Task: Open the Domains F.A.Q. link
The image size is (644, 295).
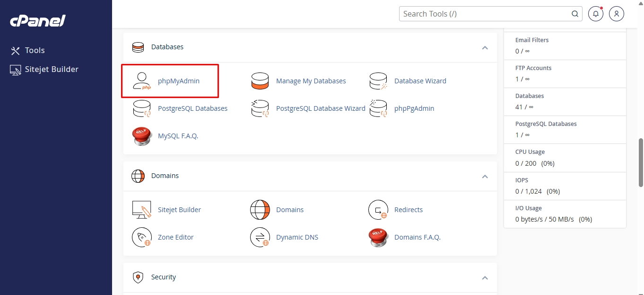Action: coord(418,237)
